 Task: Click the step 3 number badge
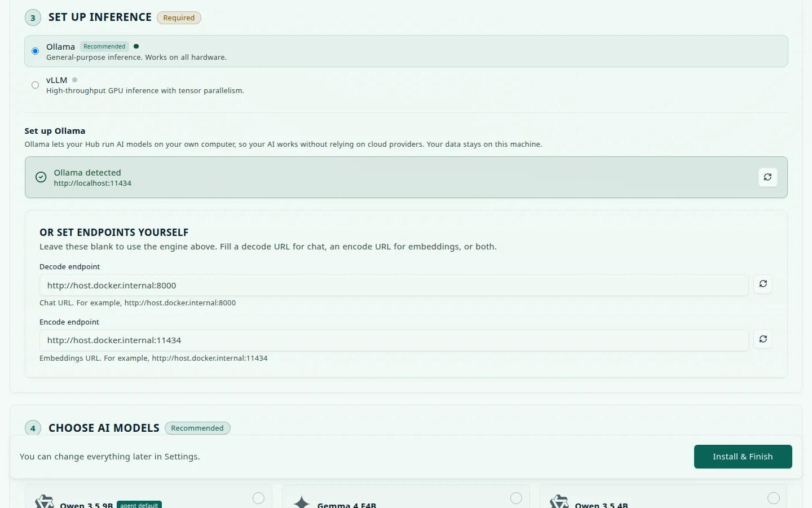tap(33, 17)
